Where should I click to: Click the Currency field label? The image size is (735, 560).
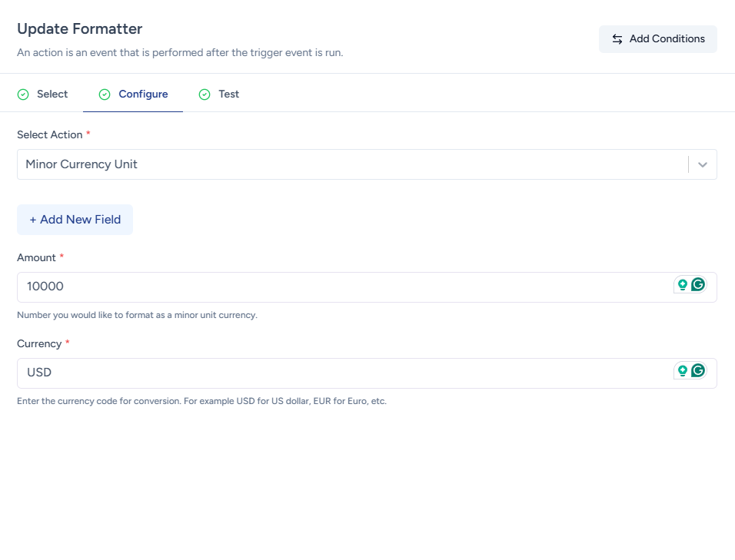(39, 343)
